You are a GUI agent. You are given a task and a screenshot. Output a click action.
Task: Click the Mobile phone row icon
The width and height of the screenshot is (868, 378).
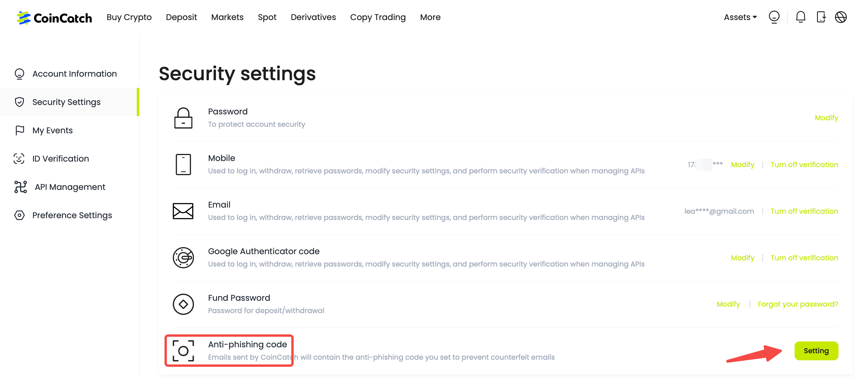click(x=183, y=165)
